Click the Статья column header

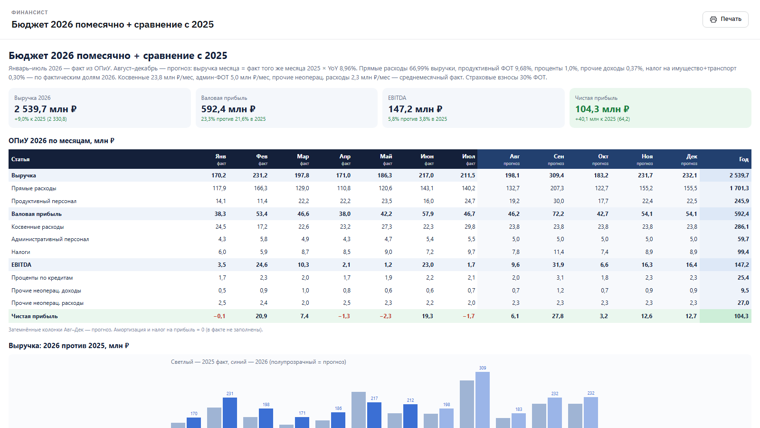point(20,159)
